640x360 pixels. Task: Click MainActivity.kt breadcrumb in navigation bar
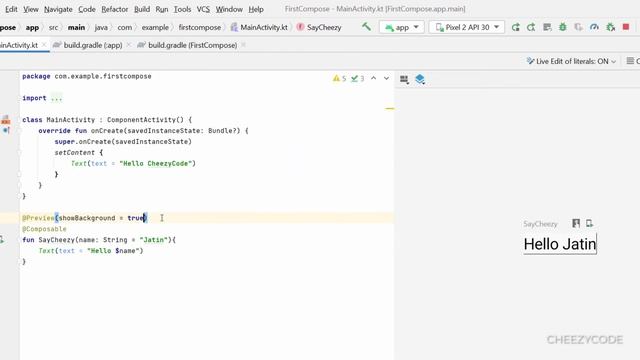click(x=259, y=27)
